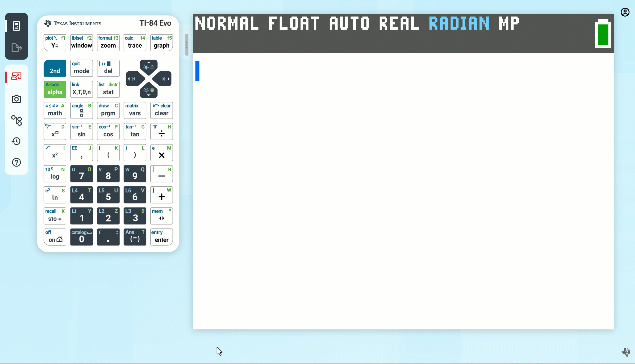Click the window key
The image size is (635, 364).
(82, 43)
